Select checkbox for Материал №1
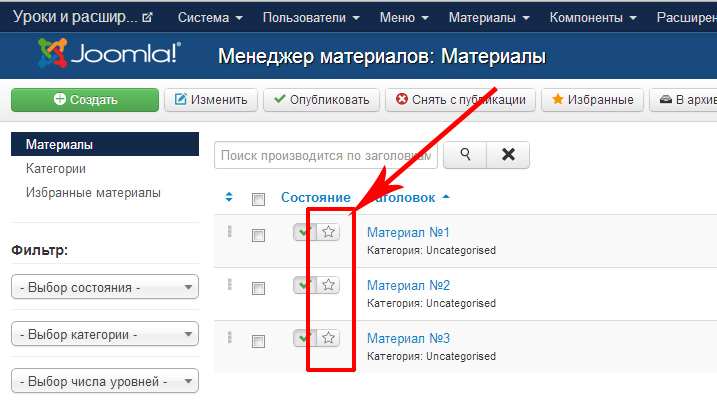The image size is (717, 402). tap(258, 236)
